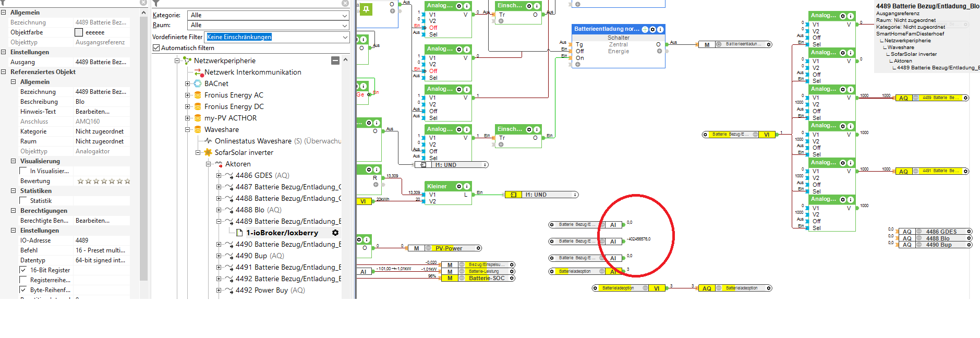Collapse all tree items with minus button
Image resolution: width=980 pixels, height=338 pixels.
(x=335, y=61)
